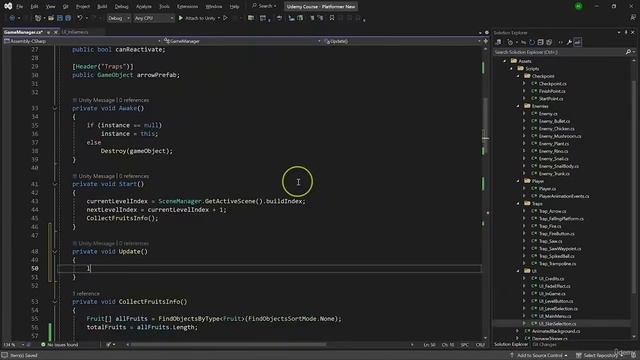
Task: Click Start Without Debugging icon
Action: point(225,18)
